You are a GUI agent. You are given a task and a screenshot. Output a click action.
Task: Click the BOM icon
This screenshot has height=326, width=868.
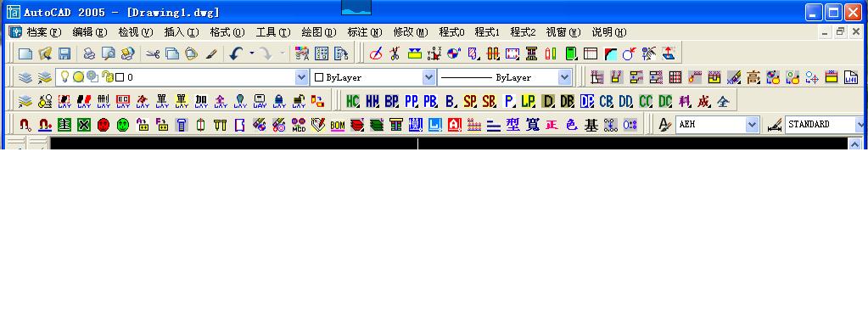pyautogui.click(x=338, y=125)
